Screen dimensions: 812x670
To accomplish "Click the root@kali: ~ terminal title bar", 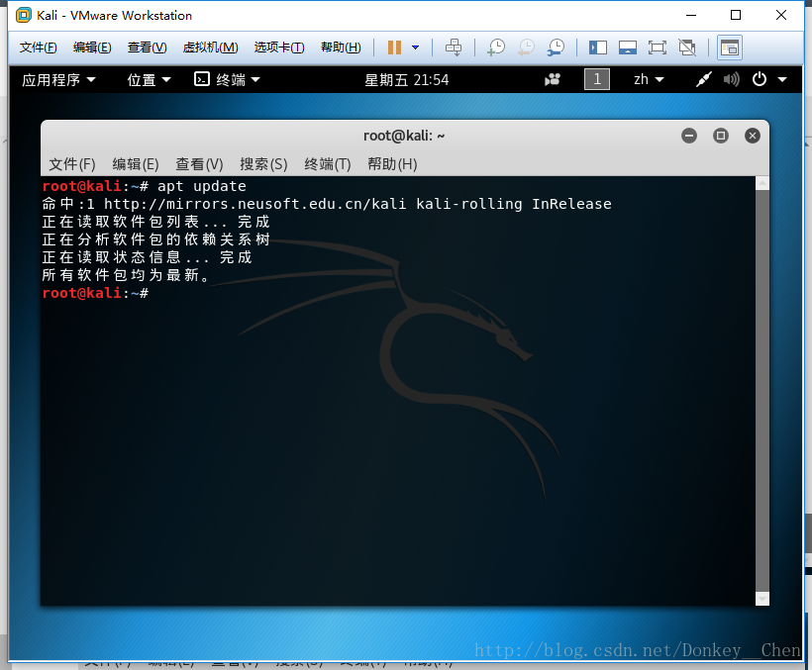I will tap(404, 136).
